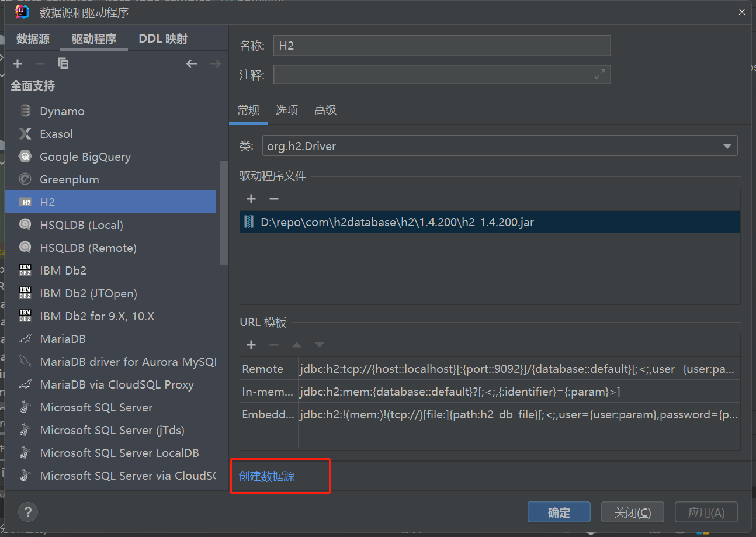Screen dimensions: 756x537
Task: Select IBM Db2 for 9.X, 10.X driver
Action: (x=110, y=316)
